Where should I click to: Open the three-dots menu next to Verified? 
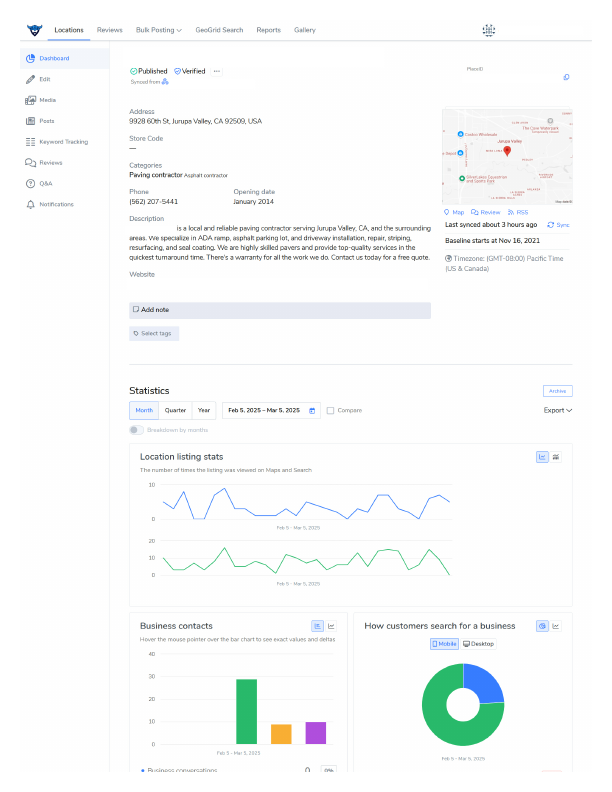pos(217,71)
